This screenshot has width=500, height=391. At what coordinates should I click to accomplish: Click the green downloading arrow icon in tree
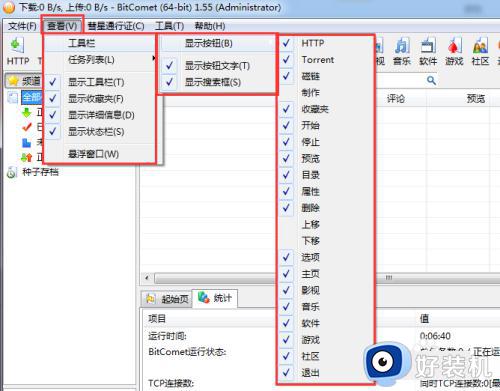tap(27, 113)
